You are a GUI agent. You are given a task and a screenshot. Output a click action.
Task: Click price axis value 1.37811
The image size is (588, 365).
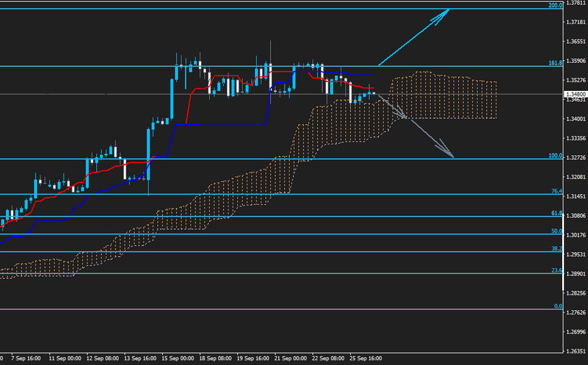point(576,3)
